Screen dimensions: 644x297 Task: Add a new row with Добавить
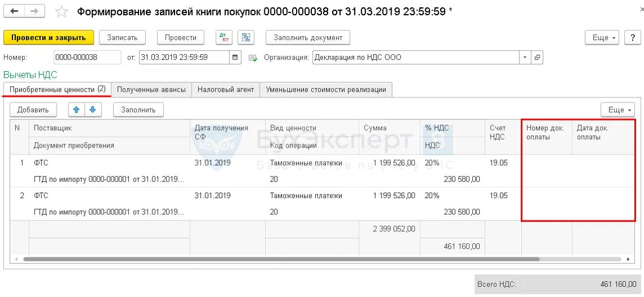click(33, 110)
